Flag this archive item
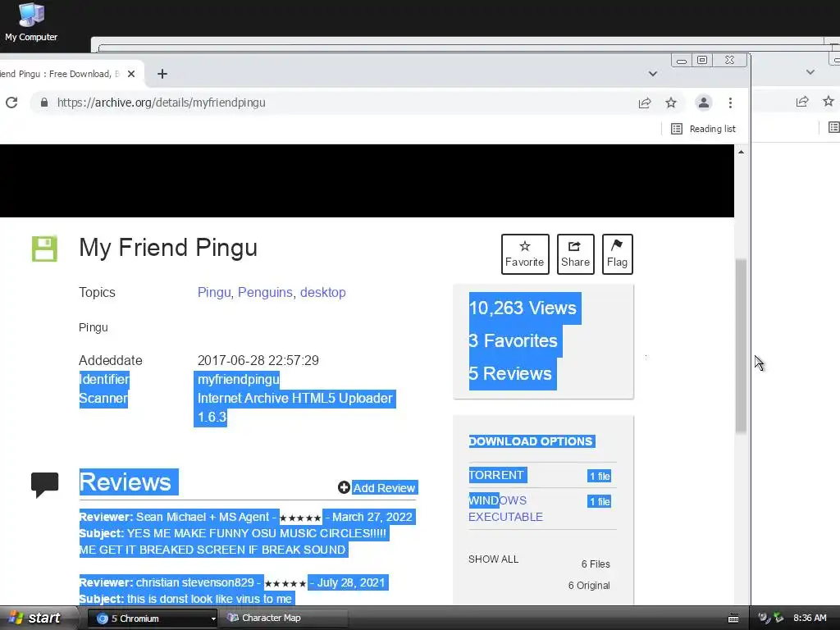 click(x=617, y=254)
